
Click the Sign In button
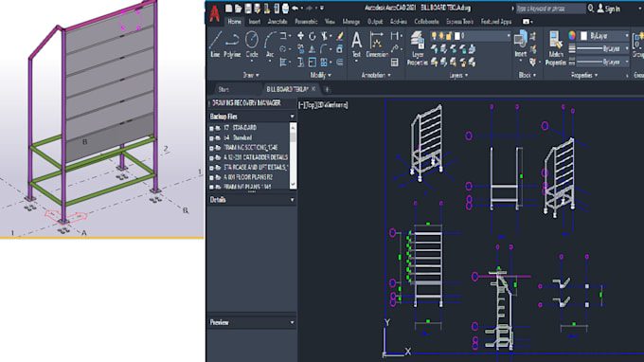(609, 9)
